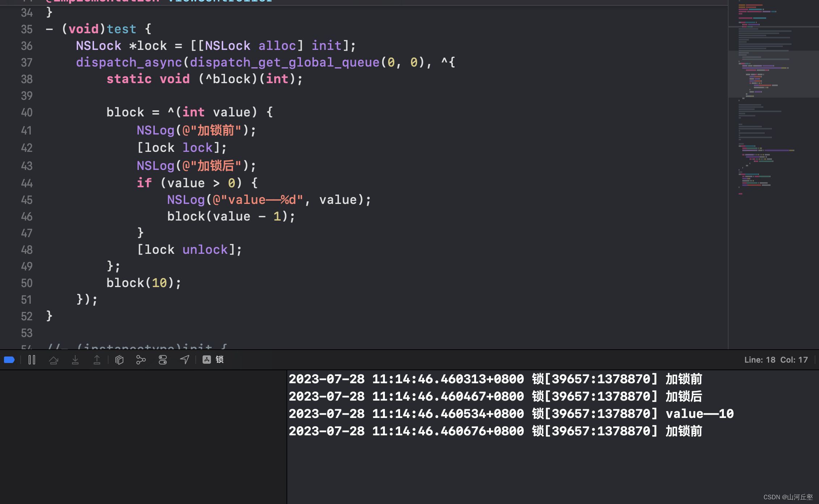This screenshot has height=504, width=819.
Task: Click the Step Into debug icon
Action: click(75, 360)
